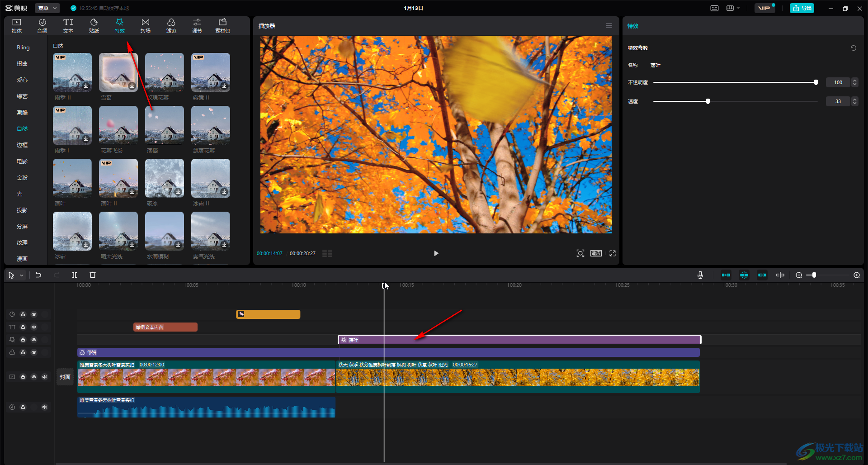Select the 特效 effects tab icon

point(120,26)
